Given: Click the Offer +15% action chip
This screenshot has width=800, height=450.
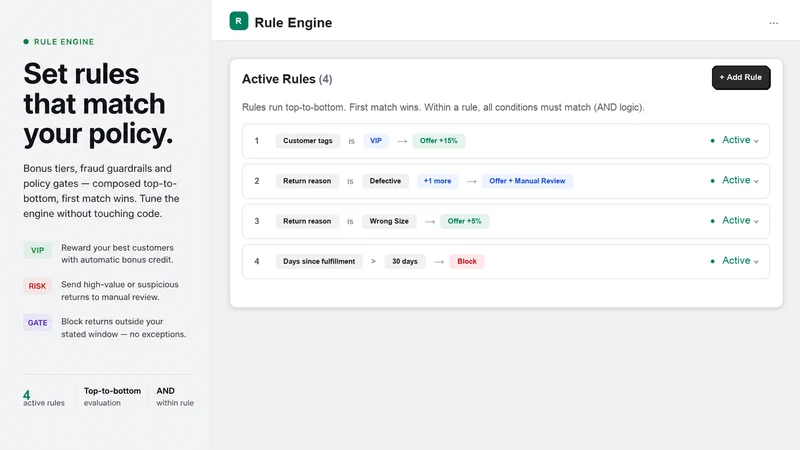Looking at the screenshot, I should coord(439,141).
